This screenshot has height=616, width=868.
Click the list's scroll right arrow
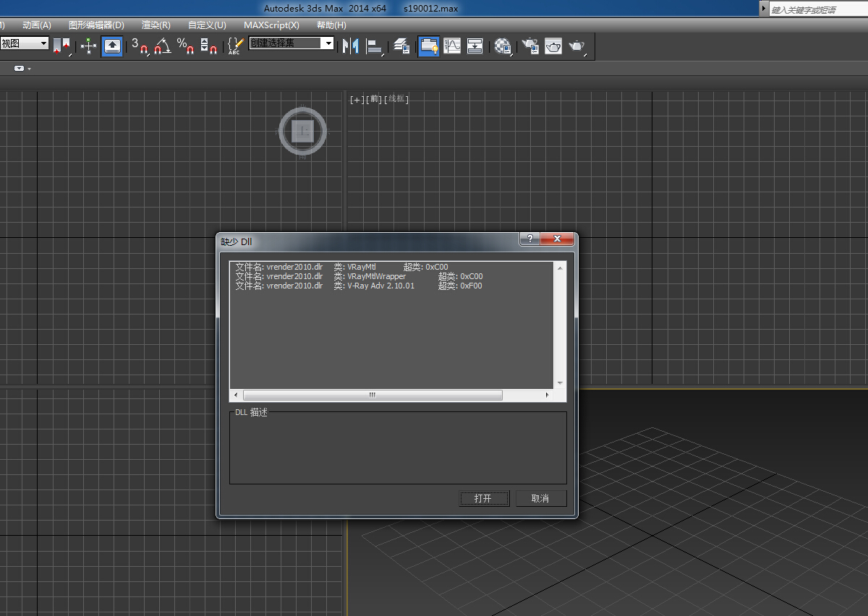(548, 395)
